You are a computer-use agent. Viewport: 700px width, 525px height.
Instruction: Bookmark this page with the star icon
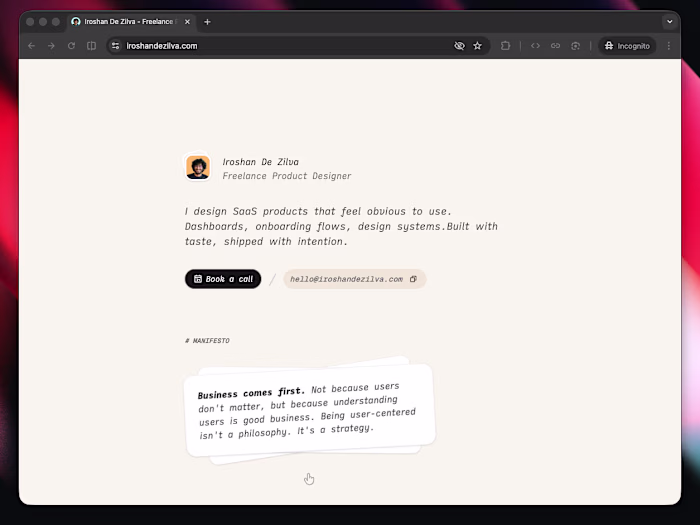coord(478,46)
